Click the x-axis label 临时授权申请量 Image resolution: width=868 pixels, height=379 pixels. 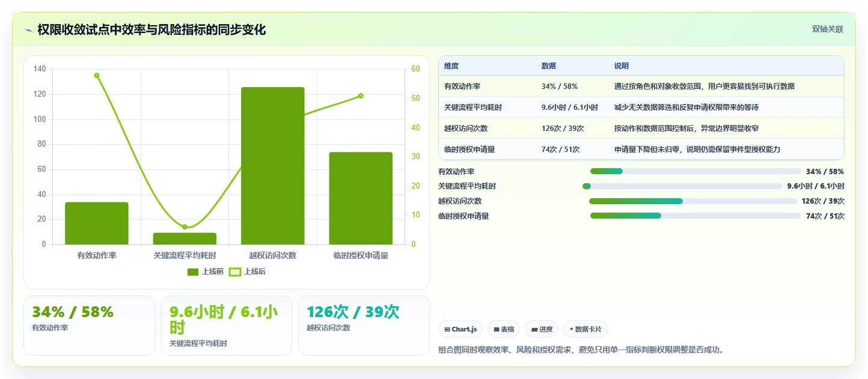point(361,255)
